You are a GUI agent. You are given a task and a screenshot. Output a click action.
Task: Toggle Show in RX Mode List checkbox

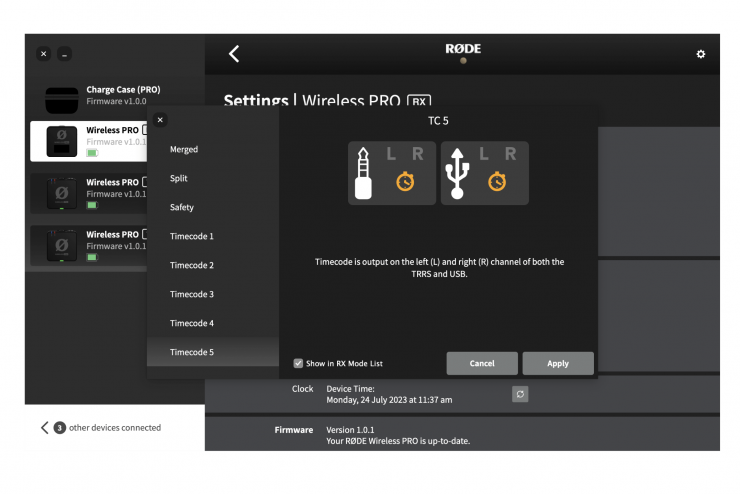(x=298, y=363)
